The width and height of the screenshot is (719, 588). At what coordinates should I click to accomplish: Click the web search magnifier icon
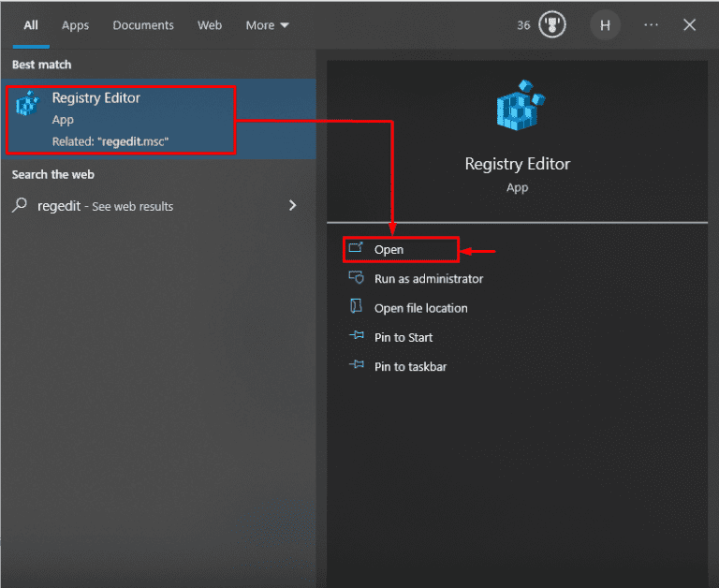20,205
